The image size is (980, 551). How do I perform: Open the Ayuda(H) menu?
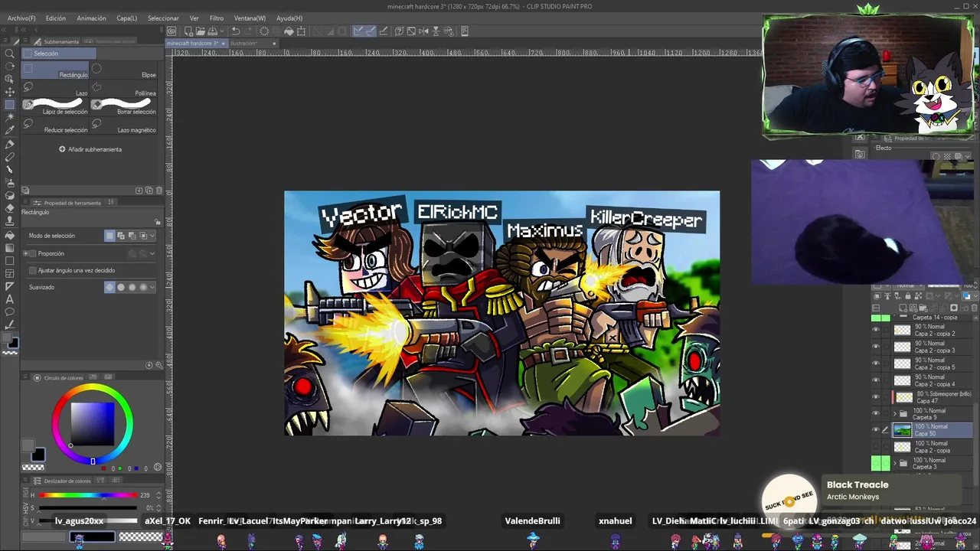coord(289,18)
